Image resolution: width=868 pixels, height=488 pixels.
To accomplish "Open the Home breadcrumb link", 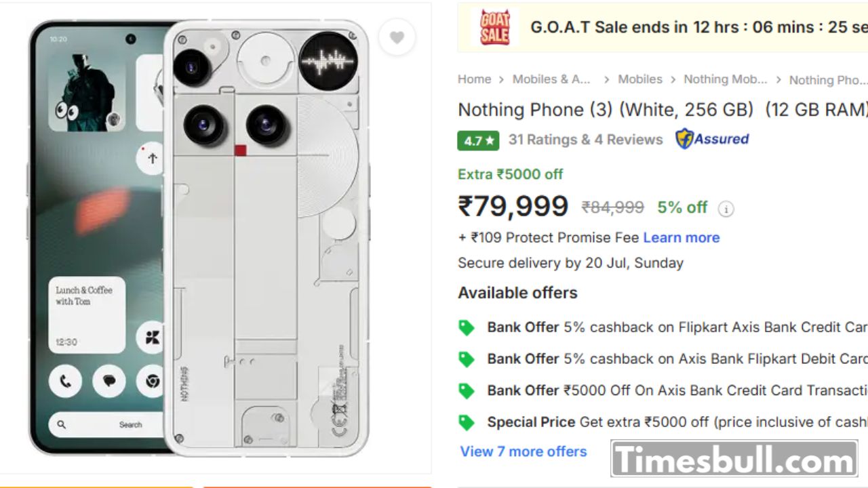I will 474,79.
